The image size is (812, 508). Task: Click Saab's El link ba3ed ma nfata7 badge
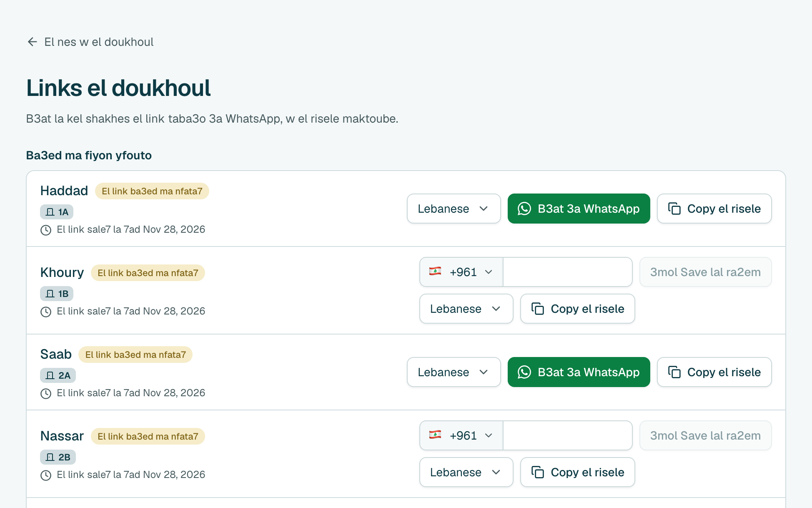[x=135, y=355]
